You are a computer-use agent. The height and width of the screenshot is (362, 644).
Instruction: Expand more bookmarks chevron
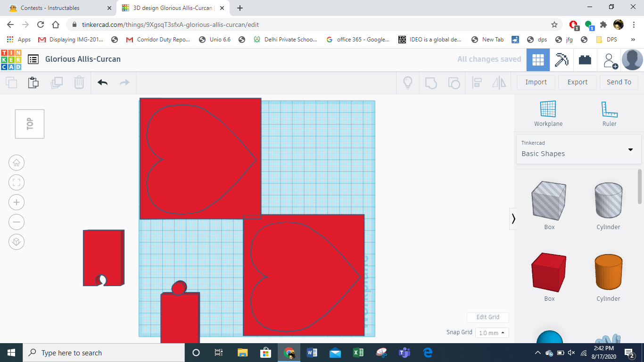(x=633, y=40)
